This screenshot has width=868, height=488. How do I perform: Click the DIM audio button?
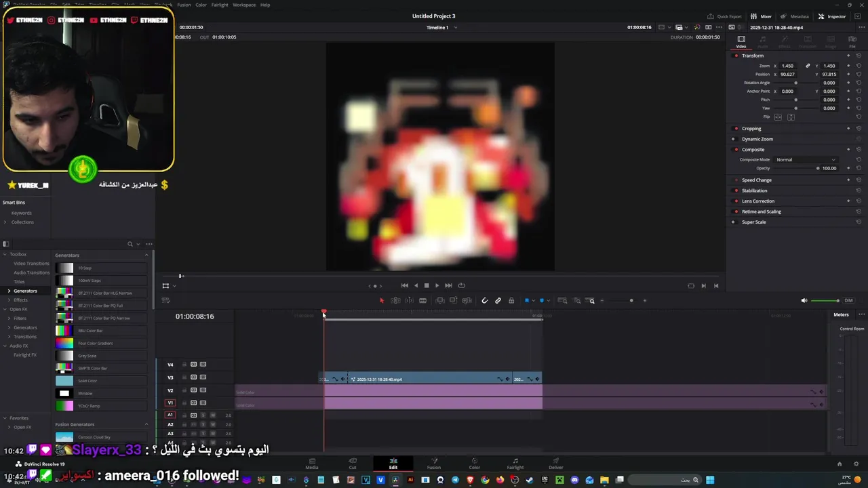tap(848, 300)
